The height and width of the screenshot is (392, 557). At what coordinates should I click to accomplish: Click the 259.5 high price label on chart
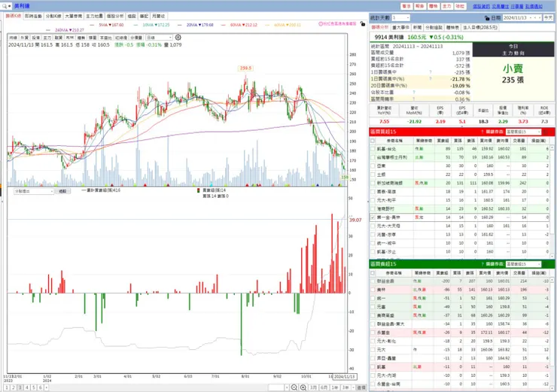pos(245,68)
